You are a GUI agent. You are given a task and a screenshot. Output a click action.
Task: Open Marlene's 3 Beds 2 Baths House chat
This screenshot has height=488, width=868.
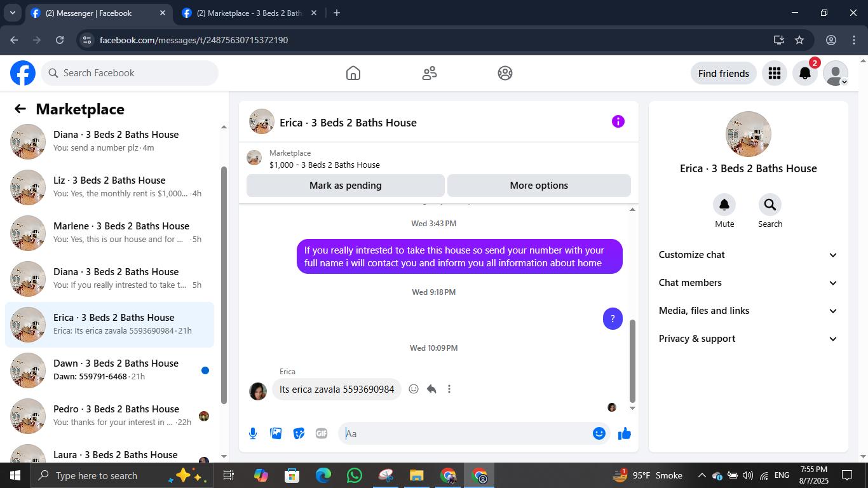(x=109, y=233)
